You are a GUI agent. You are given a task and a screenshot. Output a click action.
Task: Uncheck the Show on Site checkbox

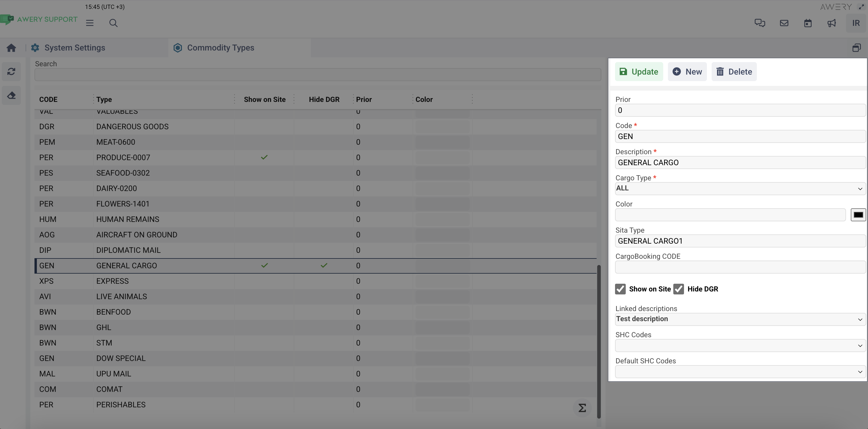tap(620, 289)
